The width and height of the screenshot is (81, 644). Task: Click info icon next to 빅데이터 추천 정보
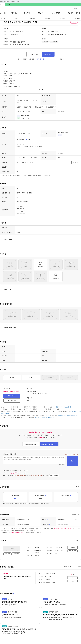point(13,593)
